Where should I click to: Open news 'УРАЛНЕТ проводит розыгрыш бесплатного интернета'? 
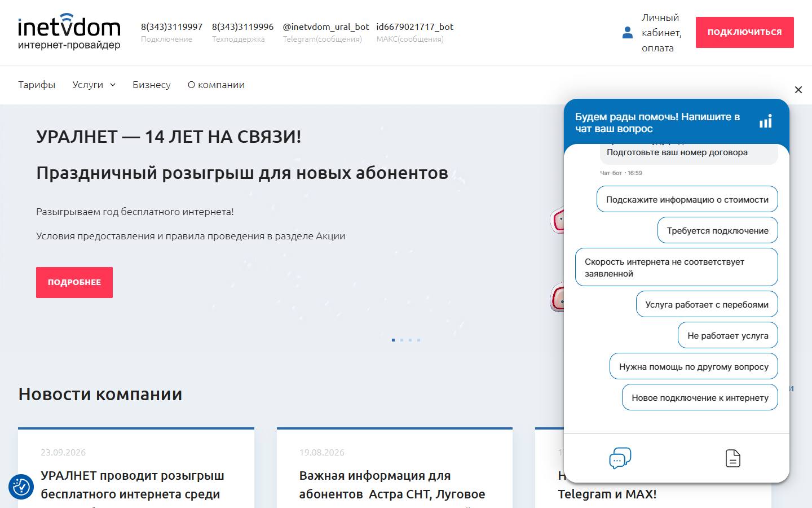click(x=133, y=485)
